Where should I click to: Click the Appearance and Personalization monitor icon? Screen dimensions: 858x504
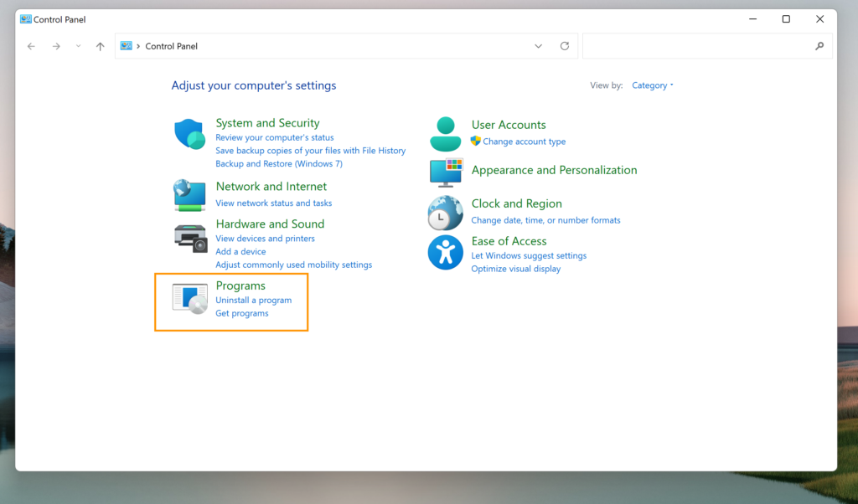(445, 172)
